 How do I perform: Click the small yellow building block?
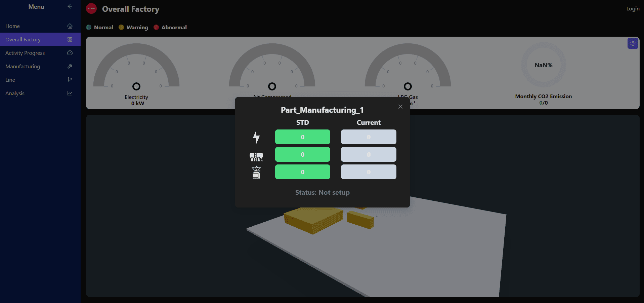click(360, 220)
